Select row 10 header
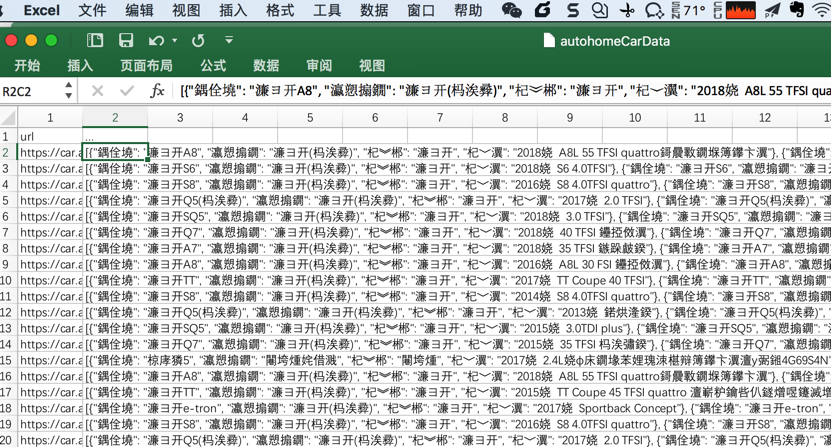831x447 pixels. [x=8, y=281]
